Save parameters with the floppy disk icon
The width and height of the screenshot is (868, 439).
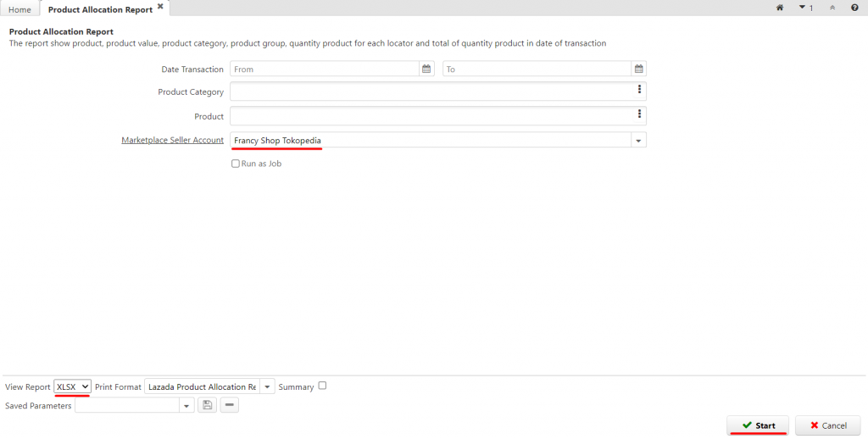click(207, 405)
